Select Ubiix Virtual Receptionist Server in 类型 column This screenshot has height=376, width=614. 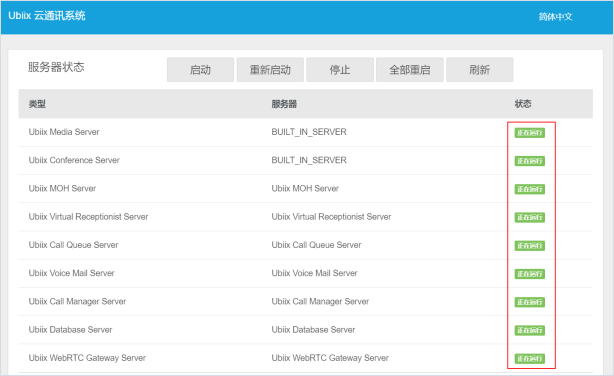88,217
